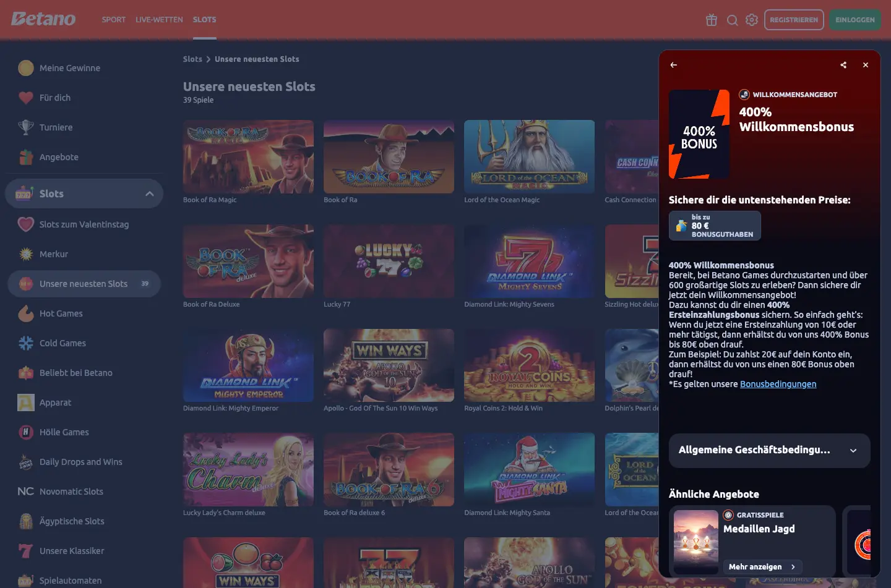Viewport: 891px width, 588px height.
Task: Collapse the Slots sidebar section chevron
Action: [x=149, y=194]
